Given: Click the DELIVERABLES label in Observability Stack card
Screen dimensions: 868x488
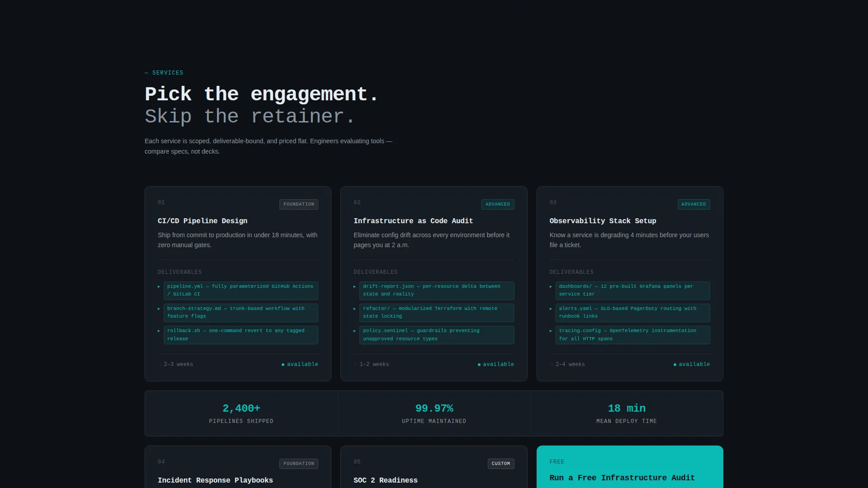Looking at the screenshot, I should [571, 272].
